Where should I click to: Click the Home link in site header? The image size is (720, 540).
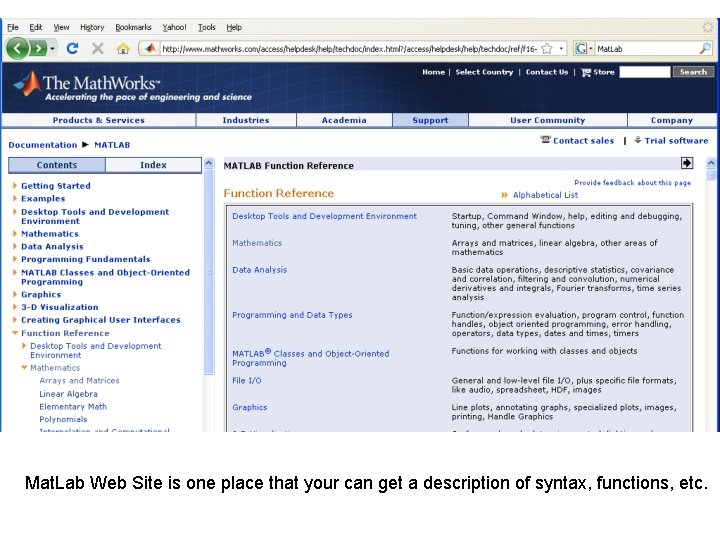433,72
